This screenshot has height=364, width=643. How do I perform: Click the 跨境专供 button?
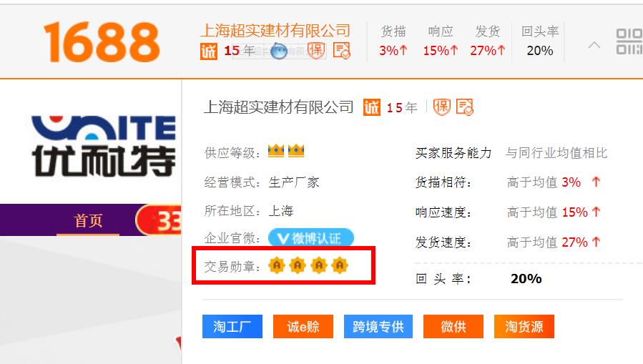[378, 326]
